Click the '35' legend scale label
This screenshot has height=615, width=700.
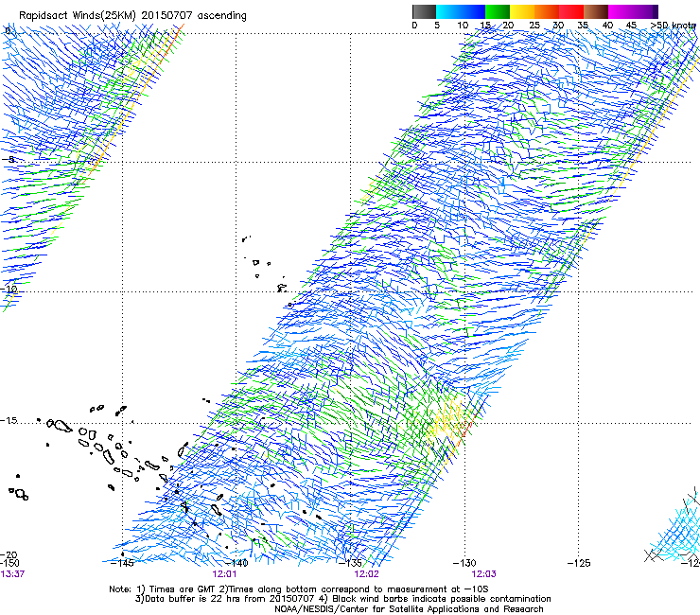coord(583,25)
